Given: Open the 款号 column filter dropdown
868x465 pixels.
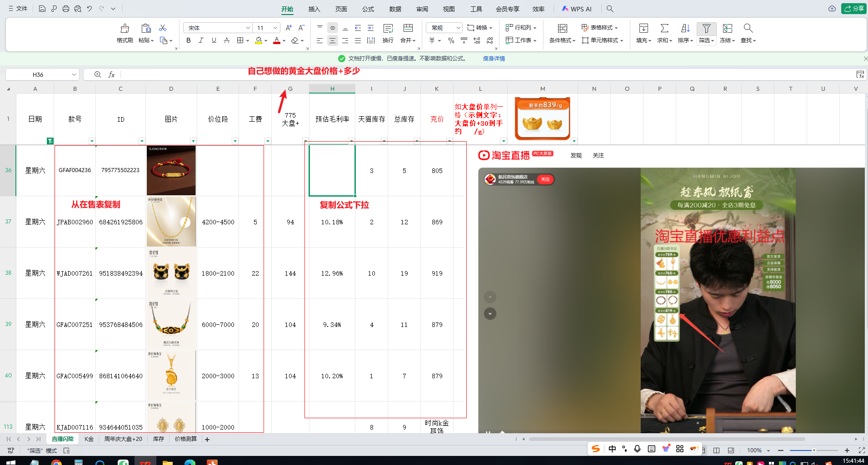Looking at the screenshot, I should [x=92, y=141].
